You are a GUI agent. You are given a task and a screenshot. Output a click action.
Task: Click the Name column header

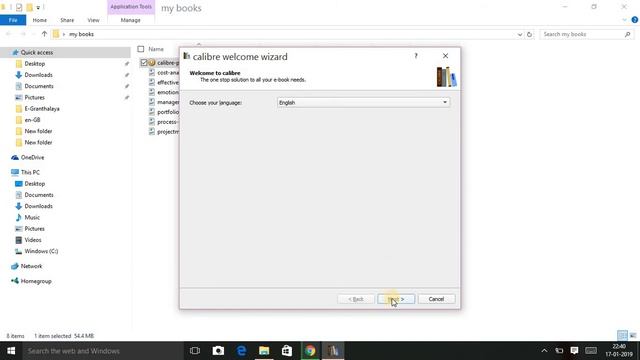coord(156,49)
